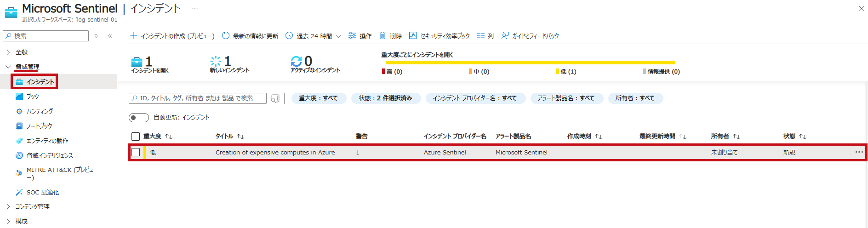This screenshot has width=868, height=228.
Task: Click the yellow severity bar
Action: point(531,62)
